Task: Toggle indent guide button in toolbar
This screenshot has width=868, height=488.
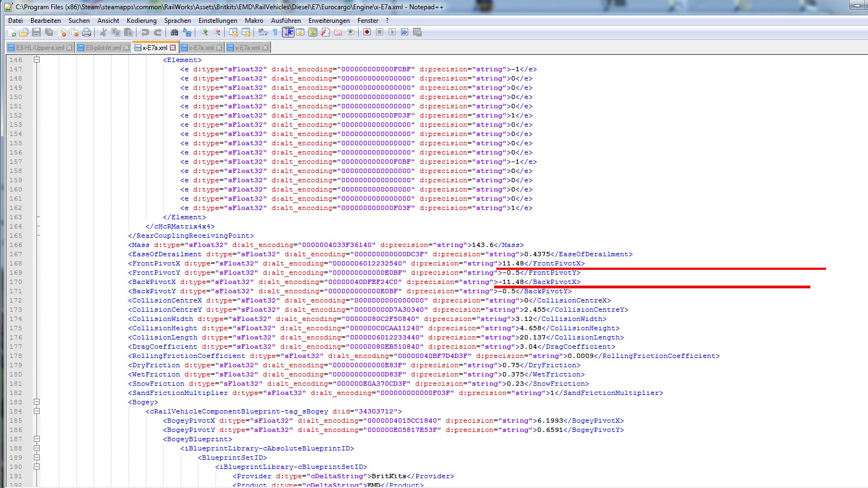Action: coord(288,33)
